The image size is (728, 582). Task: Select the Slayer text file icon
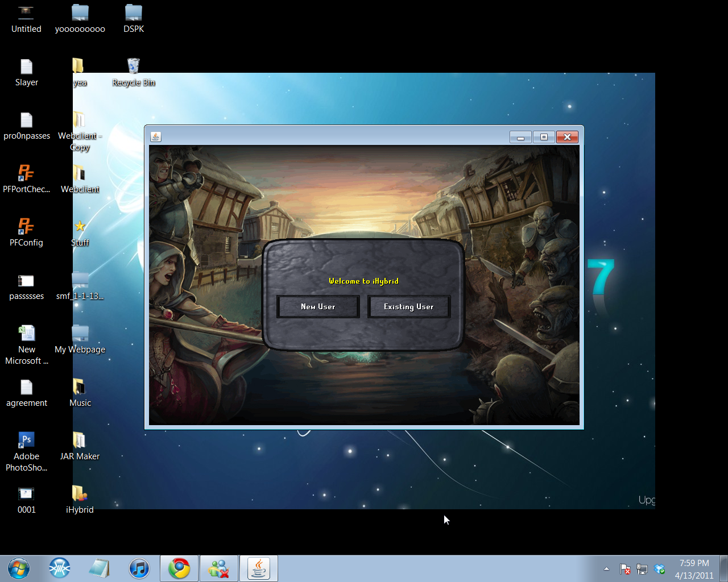[26, 72]
